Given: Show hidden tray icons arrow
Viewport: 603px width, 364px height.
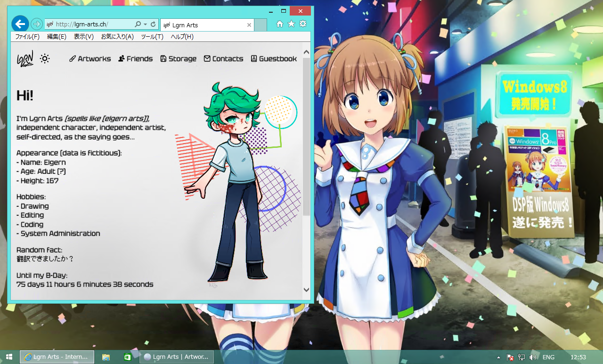Looking at the screenshot, I should click(x=498, y=357).
